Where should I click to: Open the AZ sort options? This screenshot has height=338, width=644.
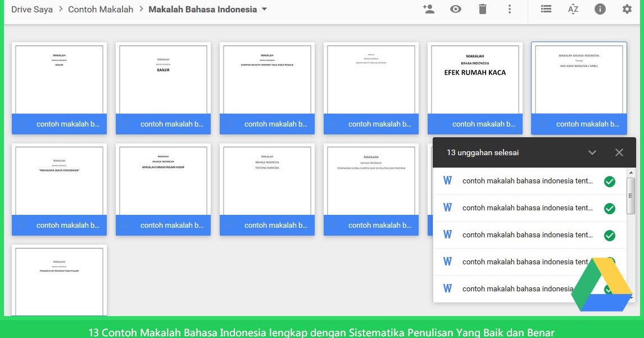point(573,9)
